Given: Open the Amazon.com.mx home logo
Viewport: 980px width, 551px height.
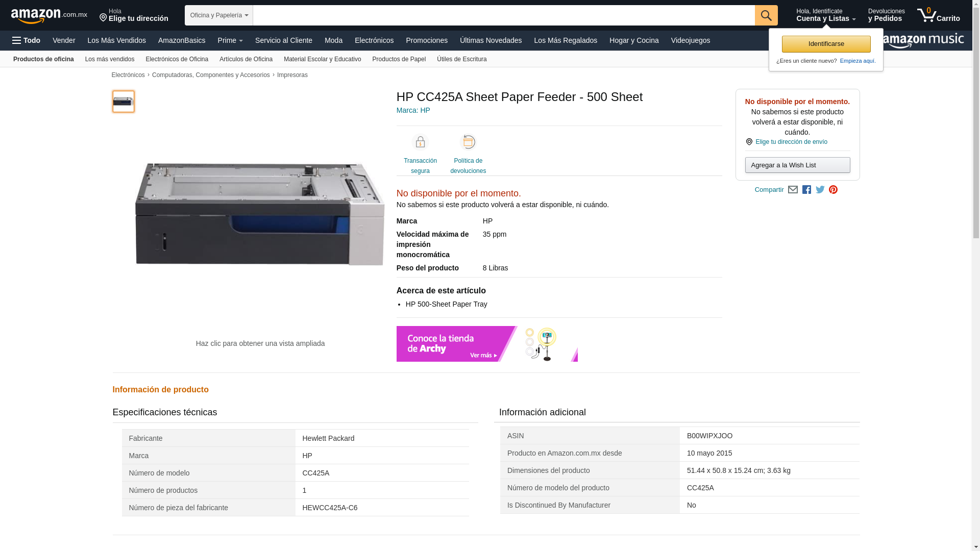Looking at the screenshot, I should (x=48, y=16).
